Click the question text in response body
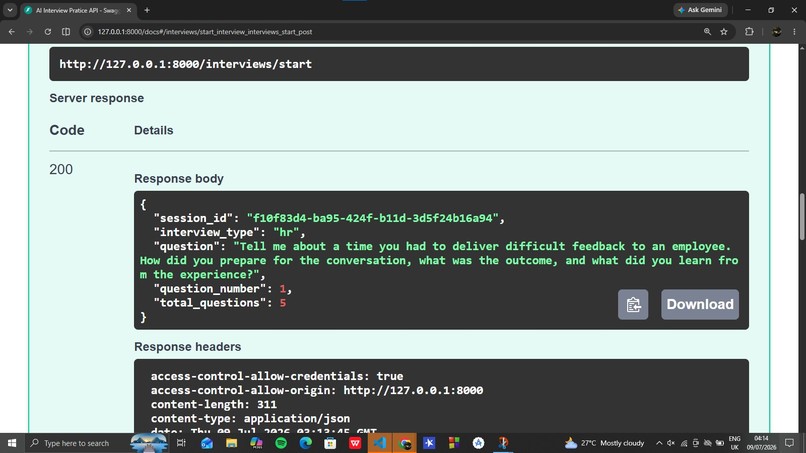Image resolution: width=806 pixels, height=453 pixels. click(x=439, y=261)
